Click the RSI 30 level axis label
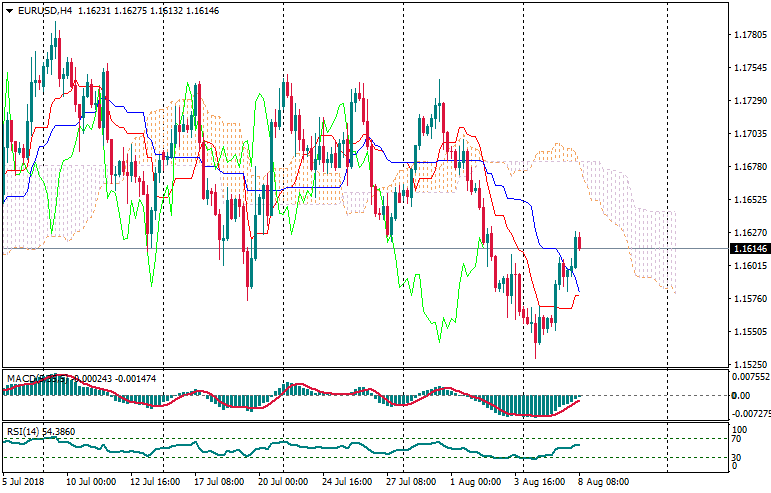This screenshot has width=771, height=493. 738,459
